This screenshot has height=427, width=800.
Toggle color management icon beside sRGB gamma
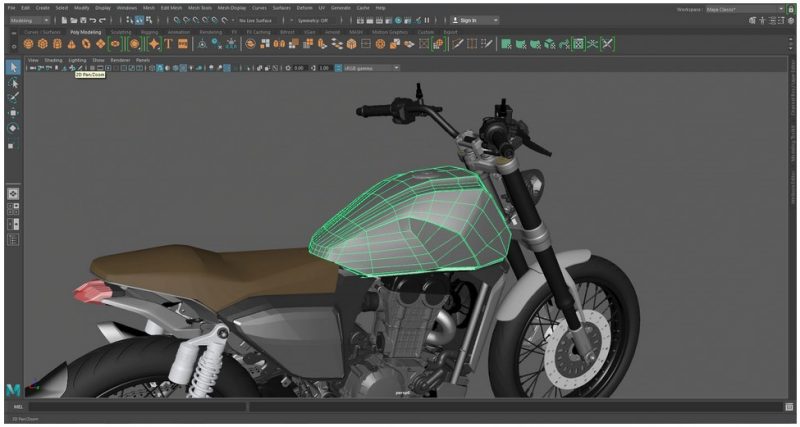point(338,68)
